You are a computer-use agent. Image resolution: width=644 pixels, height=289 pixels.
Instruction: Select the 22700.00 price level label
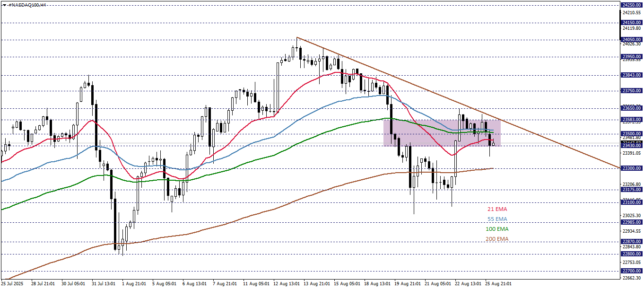coord(632,271)
